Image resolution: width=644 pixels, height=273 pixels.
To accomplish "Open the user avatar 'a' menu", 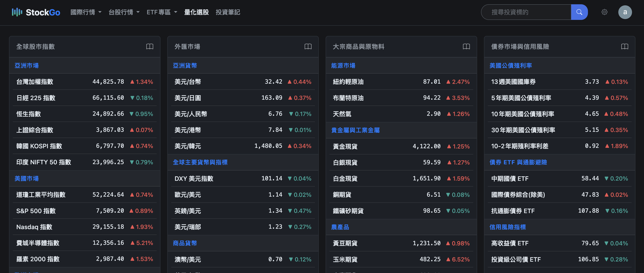I will [625, 12].
